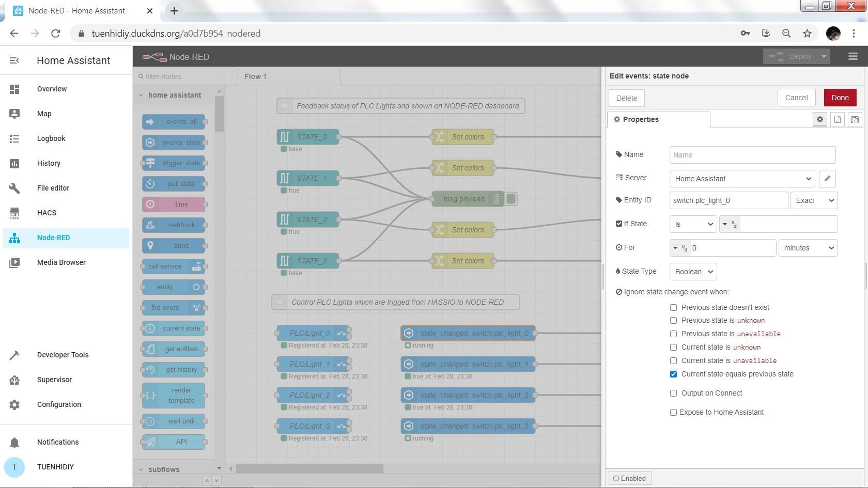Check 'Current state is unavailable'
Viewport: 868px width, 488px height.
point(673,361)
